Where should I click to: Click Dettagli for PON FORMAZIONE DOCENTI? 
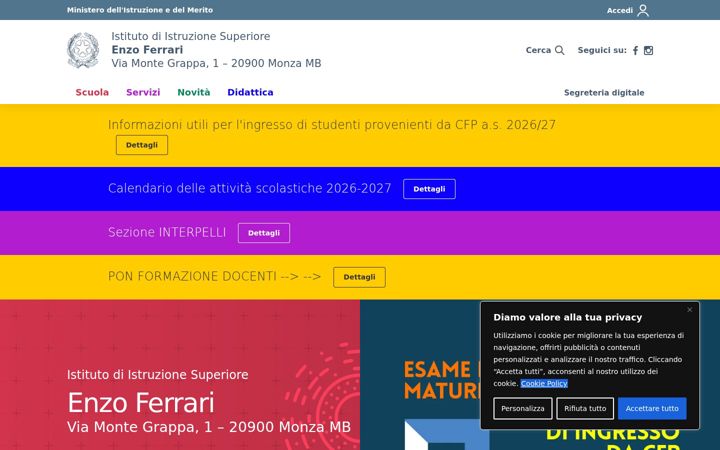pos(360,277)
